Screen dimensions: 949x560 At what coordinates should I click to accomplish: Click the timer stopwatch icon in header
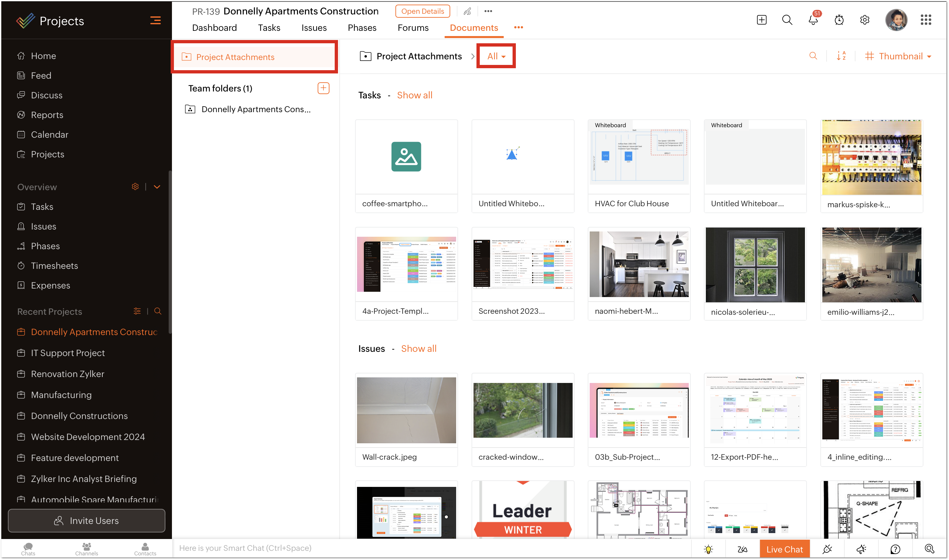[x=839, y=20]
